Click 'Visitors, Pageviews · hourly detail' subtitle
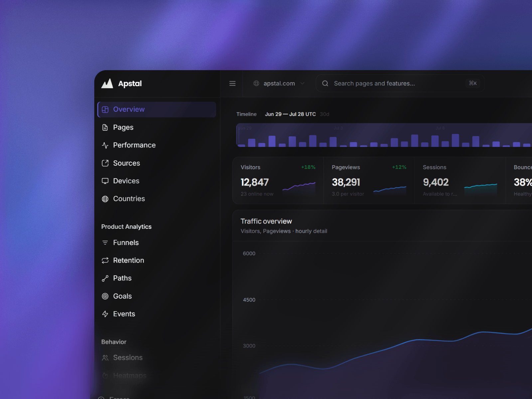Viewport: 532px width, 399px height. point(284,231)
